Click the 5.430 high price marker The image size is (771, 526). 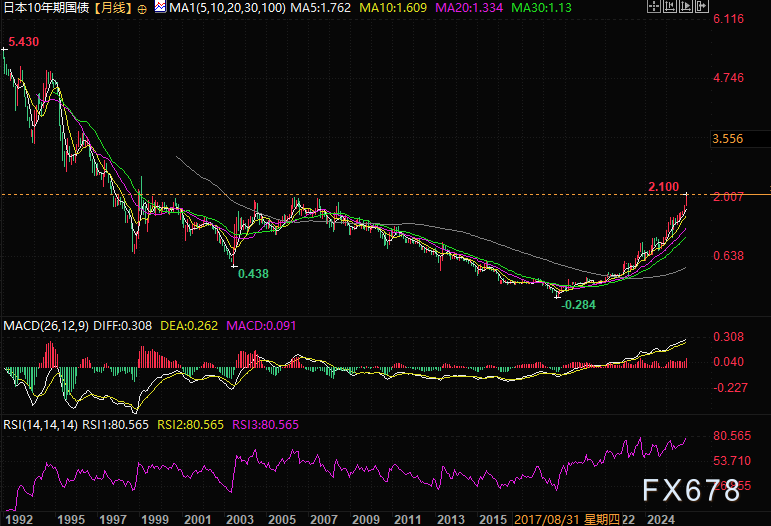coord(23,43)
